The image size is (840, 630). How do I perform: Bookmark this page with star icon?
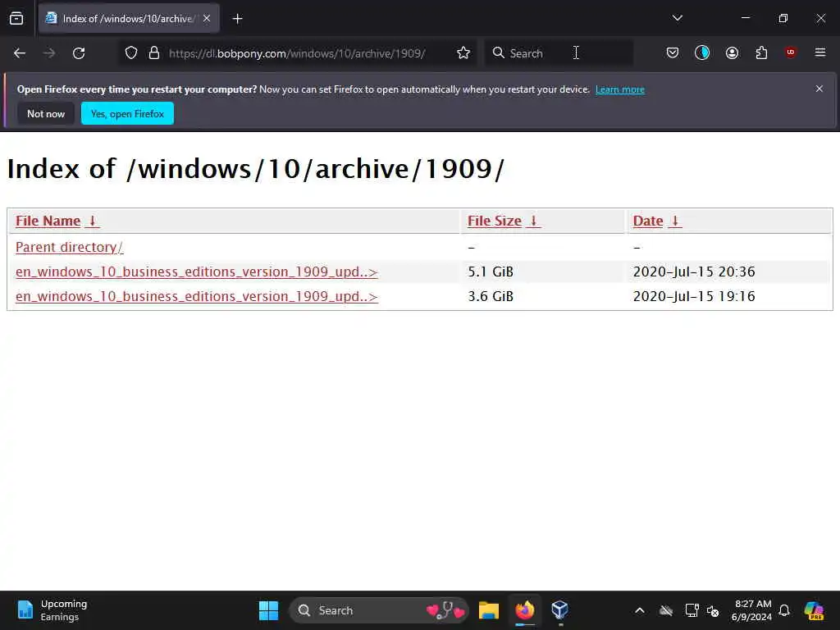(463, 53)
